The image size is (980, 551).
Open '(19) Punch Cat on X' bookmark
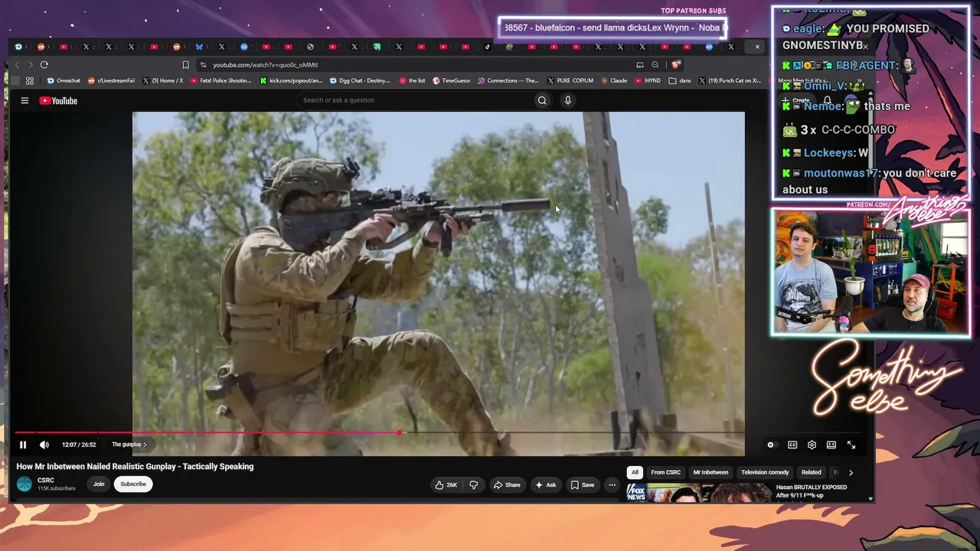[730, 80]
